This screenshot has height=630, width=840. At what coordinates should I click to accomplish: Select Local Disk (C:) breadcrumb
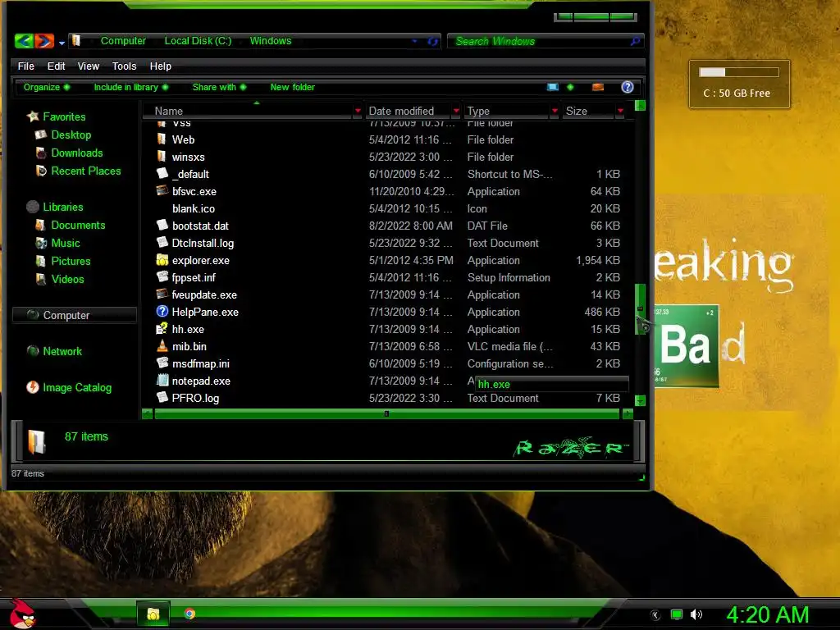click(198, 41)
